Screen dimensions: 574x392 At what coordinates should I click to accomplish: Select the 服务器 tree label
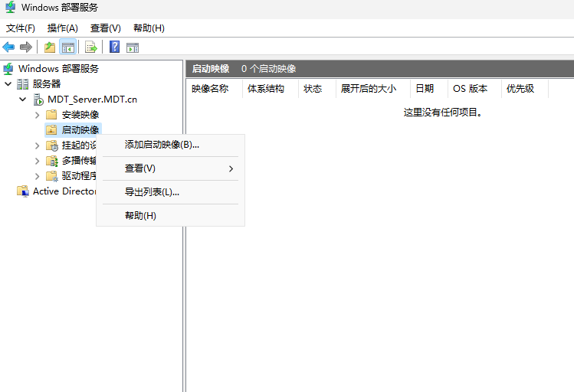[x=47, y=84]
